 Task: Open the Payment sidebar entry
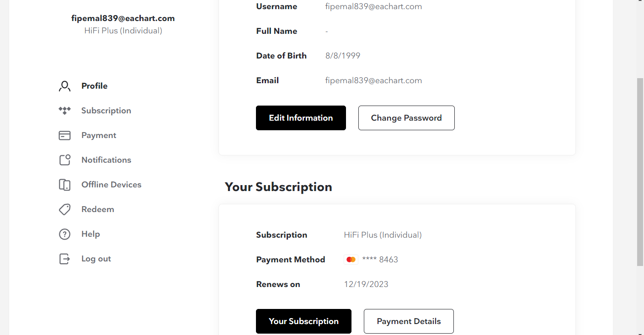pyautogui.click(x=99, y=135)
